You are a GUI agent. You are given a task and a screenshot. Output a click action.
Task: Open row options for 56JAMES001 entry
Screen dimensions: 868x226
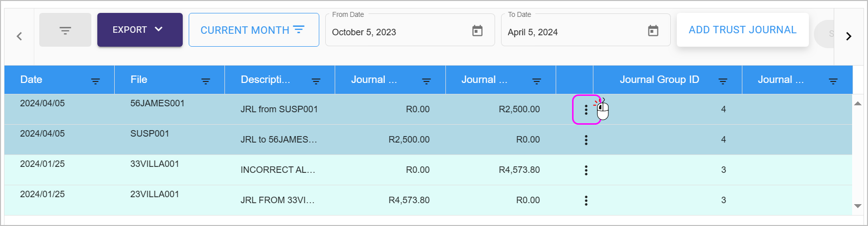pos(586,110)
